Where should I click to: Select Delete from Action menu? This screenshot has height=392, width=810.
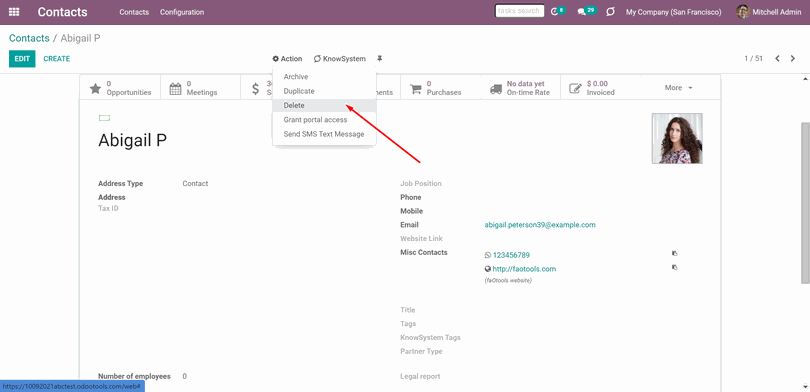click(324, 105)
